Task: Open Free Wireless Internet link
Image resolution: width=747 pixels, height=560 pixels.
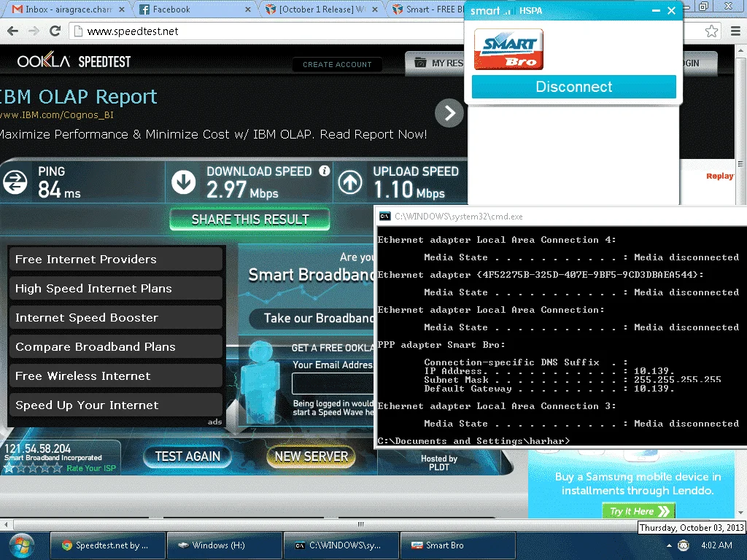Action: 116,376
